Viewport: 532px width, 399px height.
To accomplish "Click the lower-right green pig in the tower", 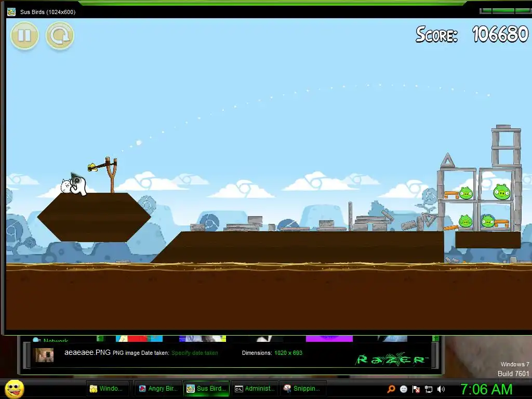I will click(488, 221).
